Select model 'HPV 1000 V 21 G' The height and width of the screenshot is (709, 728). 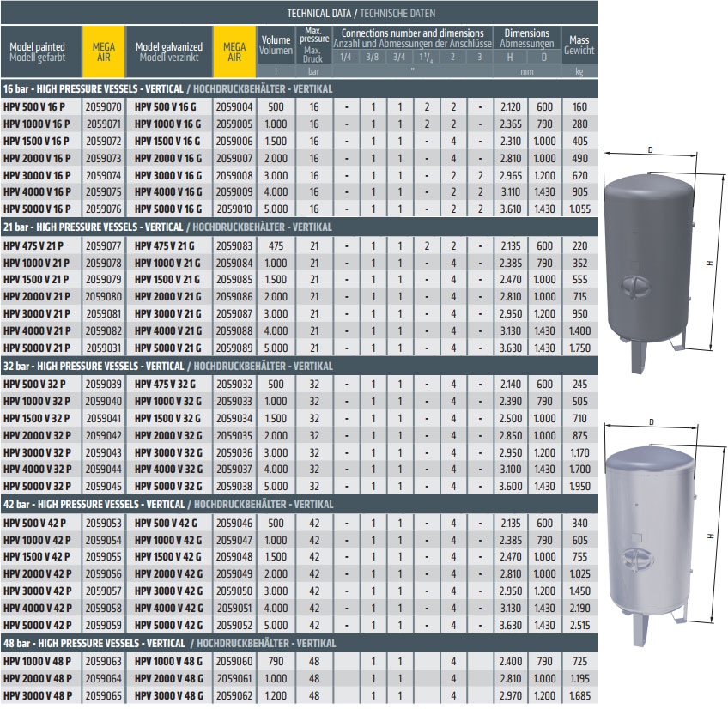click(x=167, y=263)
